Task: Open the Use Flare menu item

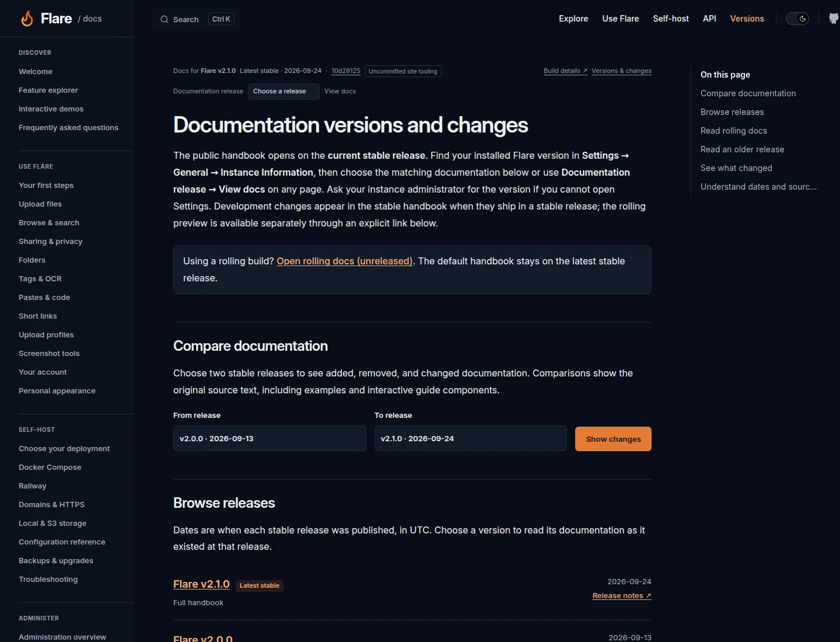Action: (x=621, y=19)
